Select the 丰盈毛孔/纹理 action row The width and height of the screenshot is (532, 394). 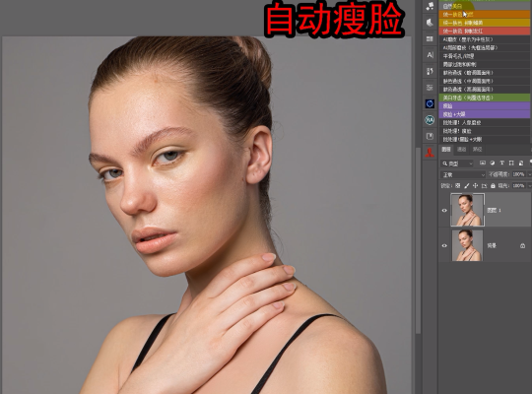(484, 56)
